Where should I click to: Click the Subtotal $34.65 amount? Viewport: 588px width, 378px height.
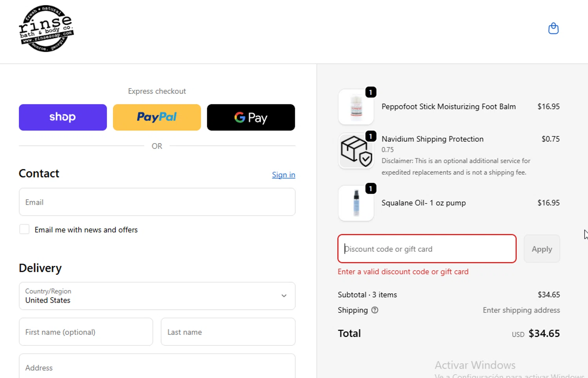(x=549, y=295)
